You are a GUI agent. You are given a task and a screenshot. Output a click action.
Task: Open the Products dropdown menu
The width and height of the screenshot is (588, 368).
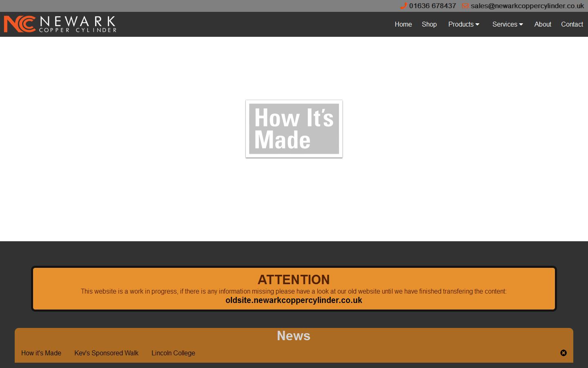pos(463,25)
